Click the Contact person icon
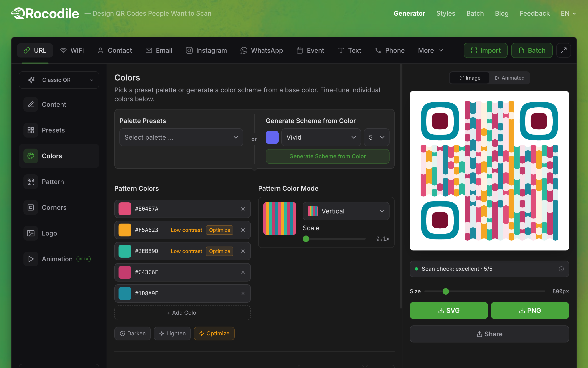This screenshot has width=588, height=368. pyautogui.click(x=101, y=50)
